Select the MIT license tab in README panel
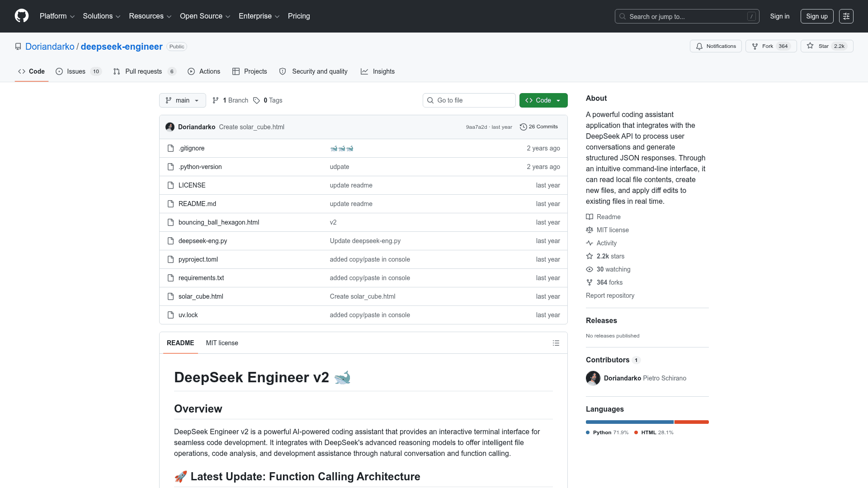This screenshot has width=868, height=488. click(222, 343)
